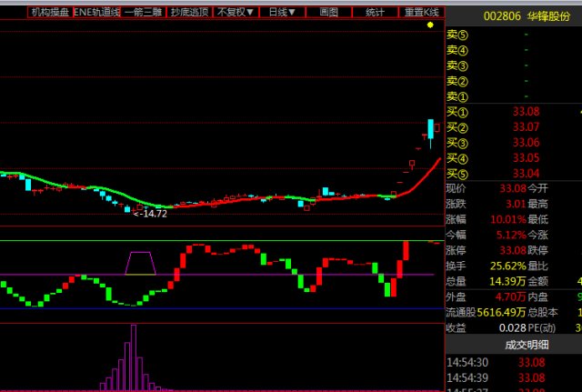Select the ENE轨道线 indicator
The height and width of the screenshot is (392, 582).
(97, 12)
